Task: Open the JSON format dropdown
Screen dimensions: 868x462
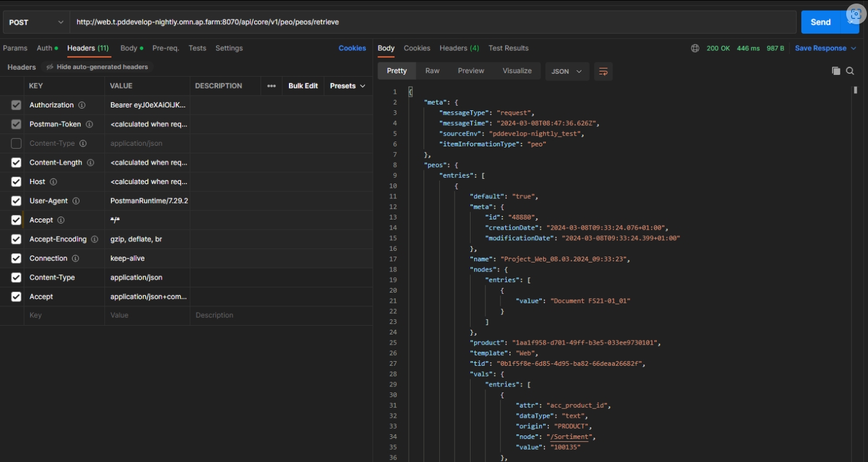Action: click(566, 71)
